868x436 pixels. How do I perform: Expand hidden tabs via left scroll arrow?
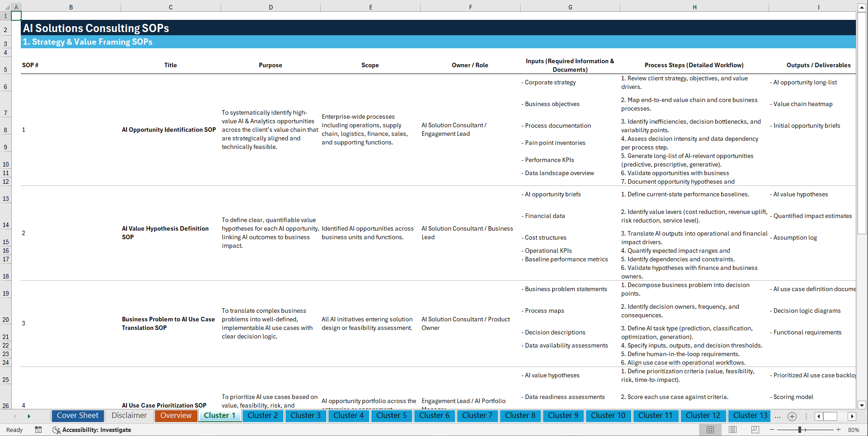click(14, 416)
